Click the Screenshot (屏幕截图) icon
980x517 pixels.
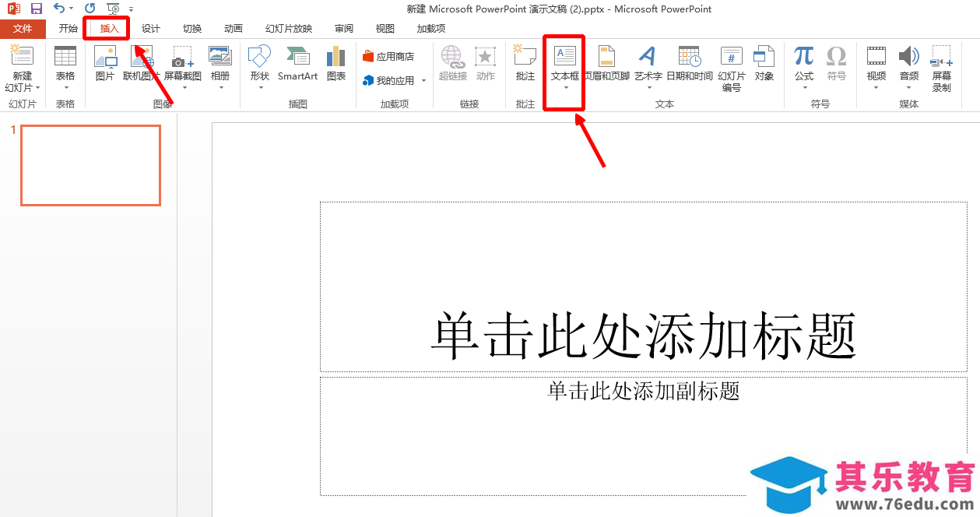coord(183,56)
